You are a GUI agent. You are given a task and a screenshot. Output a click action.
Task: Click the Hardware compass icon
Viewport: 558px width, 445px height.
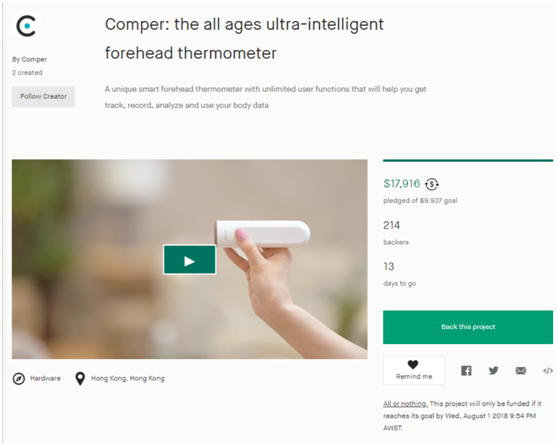[x=19, y=379]
